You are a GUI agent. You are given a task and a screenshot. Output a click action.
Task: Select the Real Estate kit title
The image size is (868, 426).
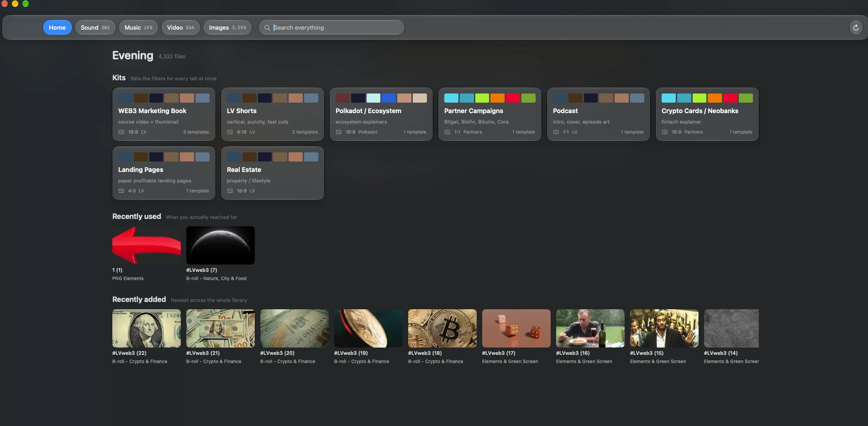[x=244, y=170]
